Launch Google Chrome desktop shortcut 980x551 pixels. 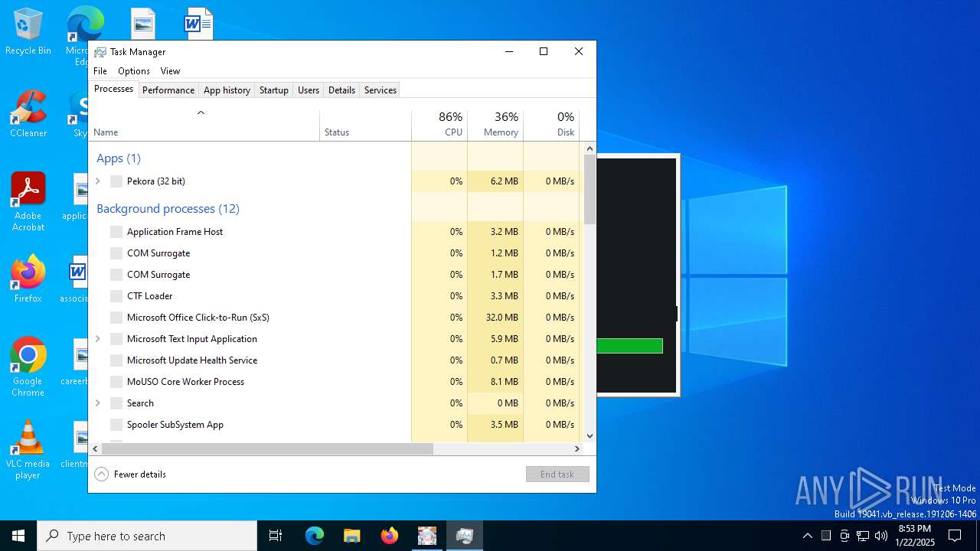(x=28, y=367)
